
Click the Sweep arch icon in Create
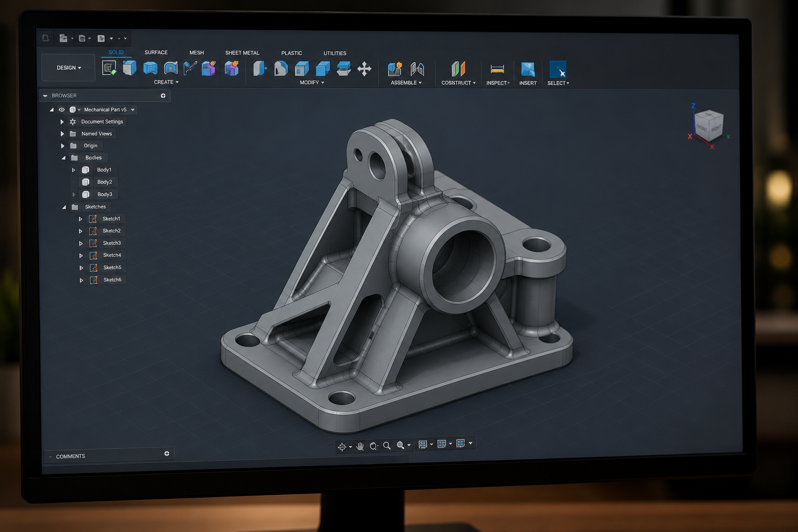click(x=170, y=68)
